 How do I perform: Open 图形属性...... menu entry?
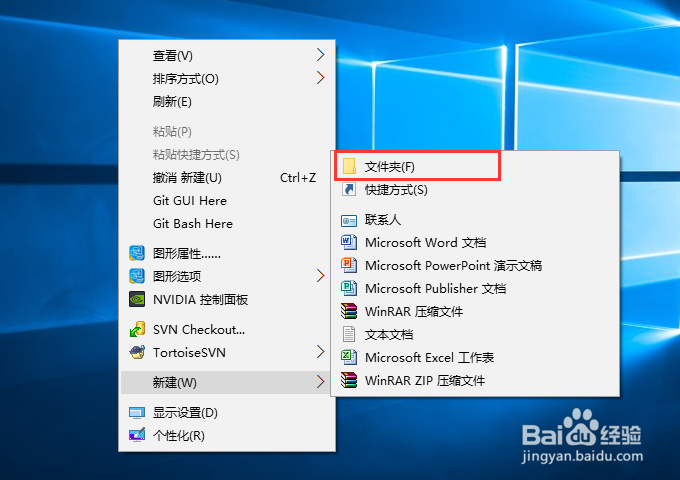point(227,254)
